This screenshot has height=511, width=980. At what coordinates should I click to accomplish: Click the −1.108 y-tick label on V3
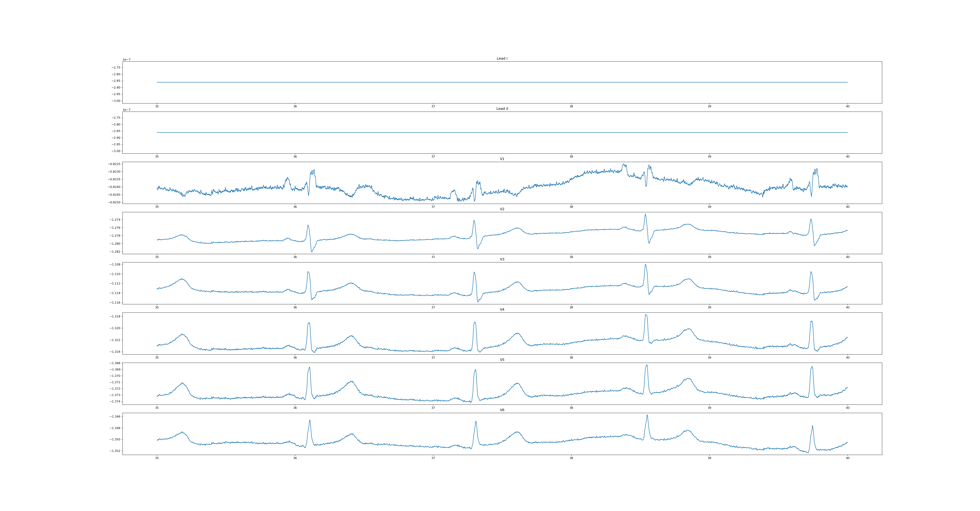(x=115, y=265)
